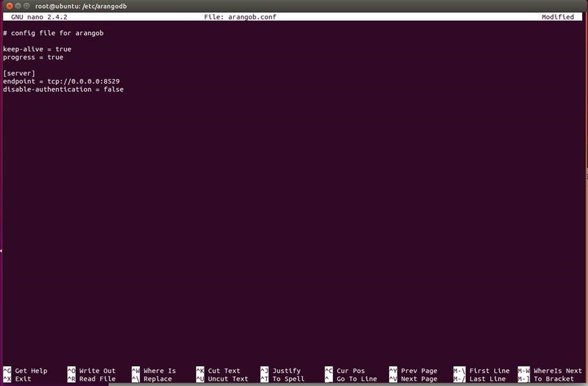
Task: Click the Justify shortcut label
Action: pos(286,371)
